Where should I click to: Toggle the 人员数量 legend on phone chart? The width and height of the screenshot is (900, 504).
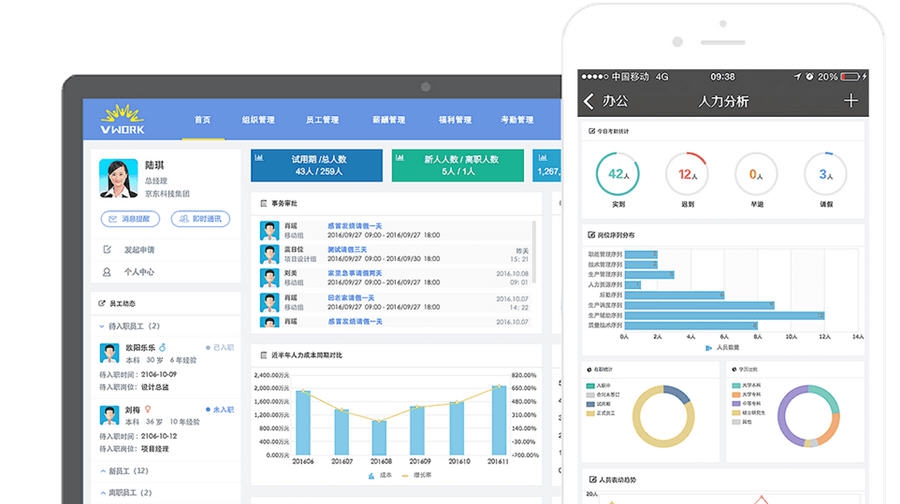click(722, 347)
